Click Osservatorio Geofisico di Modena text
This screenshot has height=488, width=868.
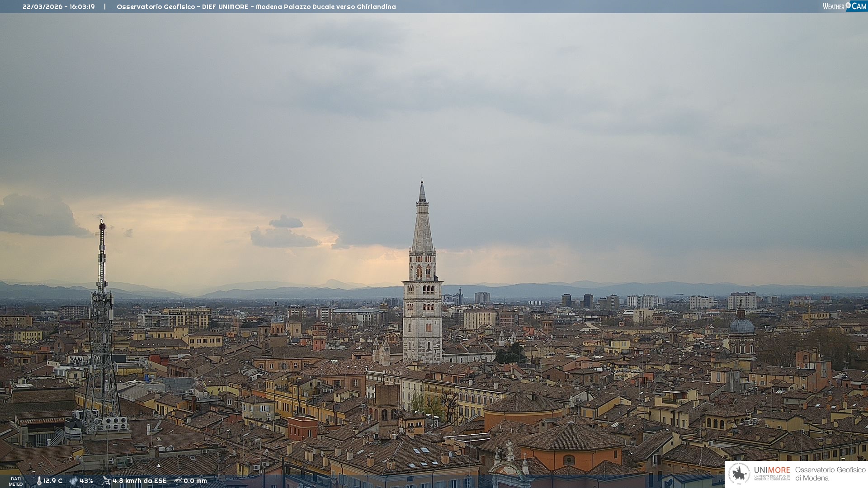pos(830,474)
